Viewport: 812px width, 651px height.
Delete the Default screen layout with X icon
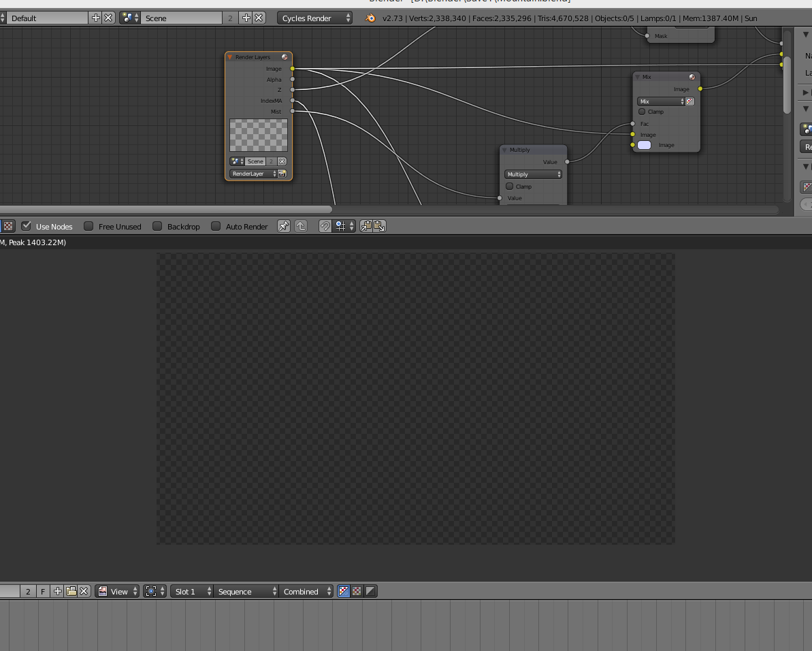click(x=108, y=18)
